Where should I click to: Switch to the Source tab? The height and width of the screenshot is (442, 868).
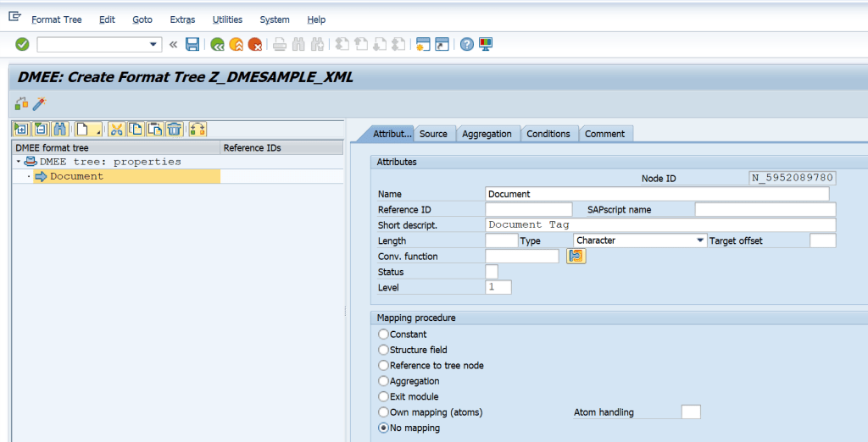[x=433, y=134]
